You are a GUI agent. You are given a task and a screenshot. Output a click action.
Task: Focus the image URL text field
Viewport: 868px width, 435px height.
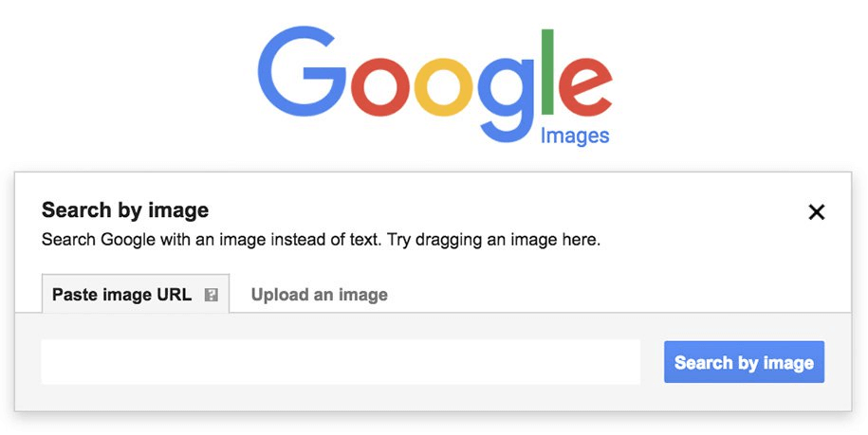(341, 362)
